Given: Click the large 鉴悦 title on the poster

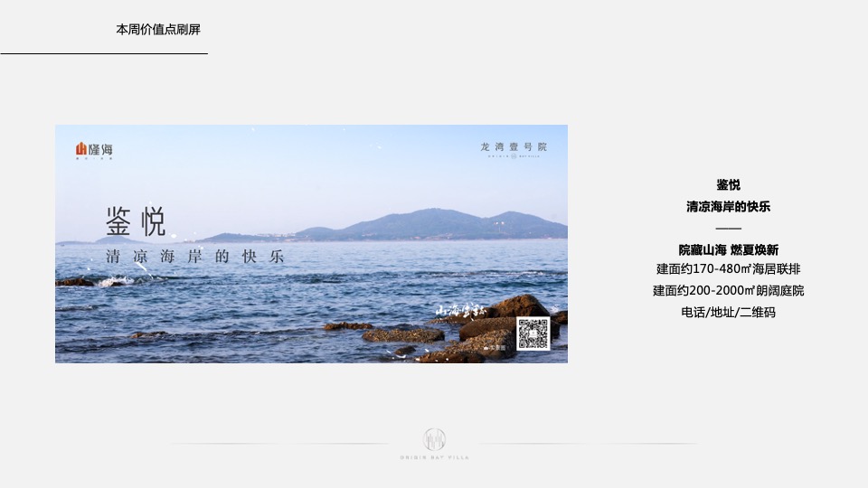Looking at the screenshot, I should point(136,221).
